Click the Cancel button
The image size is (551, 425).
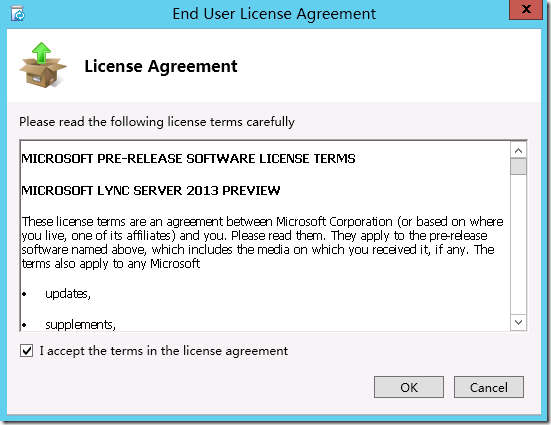point(488,387)
